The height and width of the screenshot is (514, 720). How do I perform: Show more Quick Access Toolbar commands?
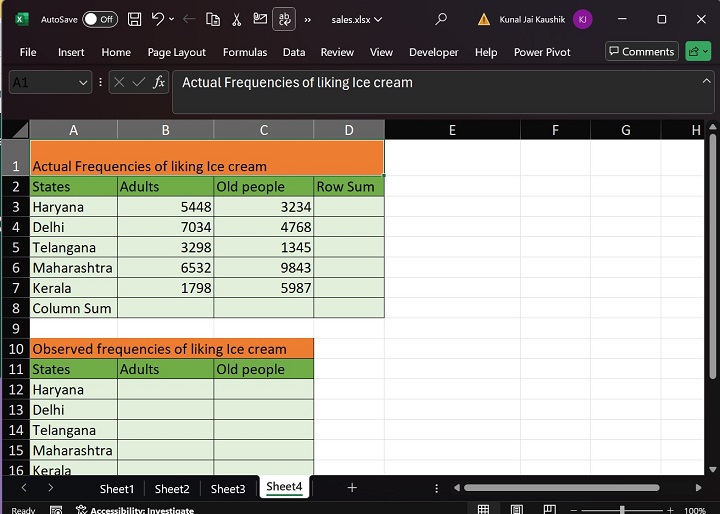tap(307, 19)
